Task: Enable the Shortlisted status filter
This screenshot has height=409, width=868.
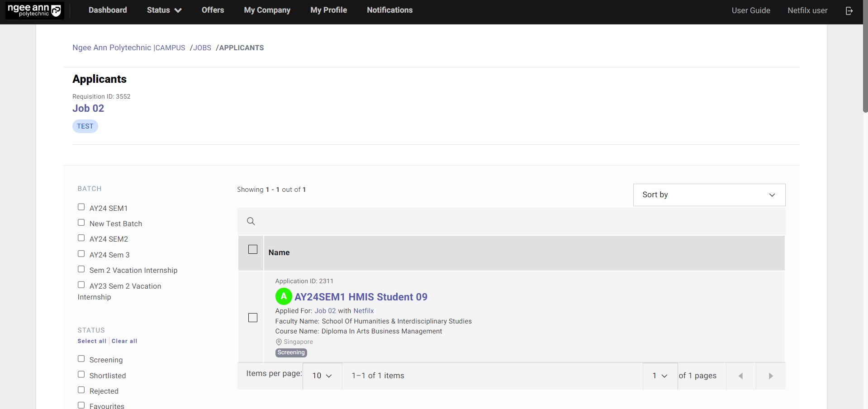Action: (81, 375)
